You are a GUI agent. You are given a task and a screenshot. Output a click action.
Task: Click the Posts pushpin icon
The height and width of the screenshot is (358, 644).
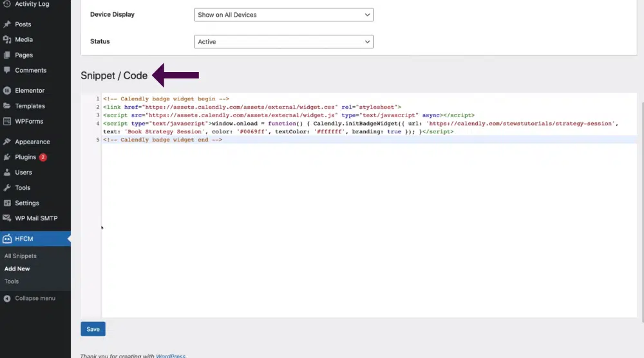(x=7, y=24)
